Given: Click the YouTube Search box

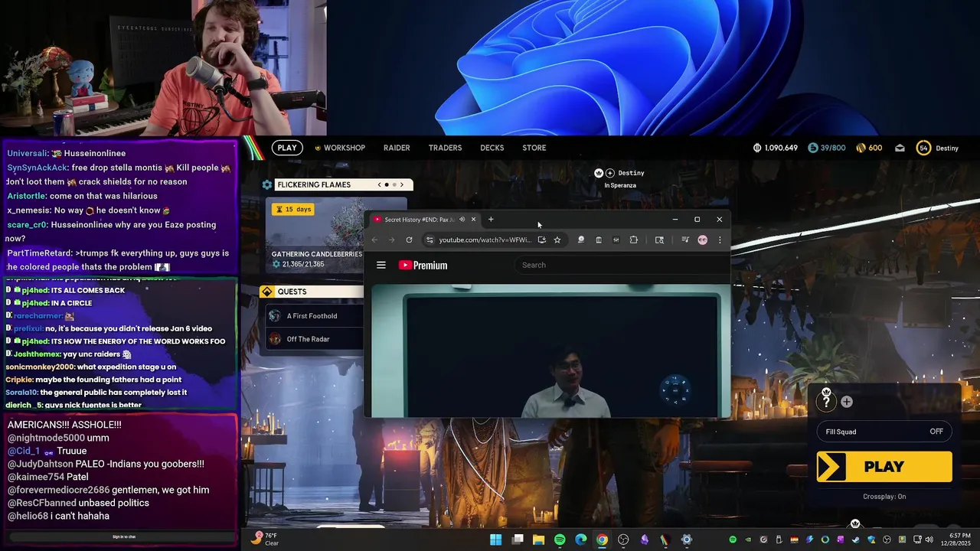Looking at the screenshot, I should 623,265.
